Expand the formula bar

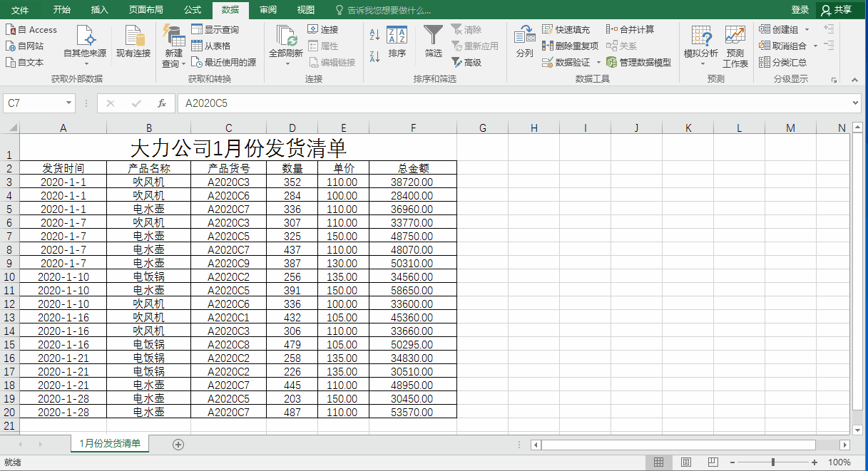[x=857, y=103]
